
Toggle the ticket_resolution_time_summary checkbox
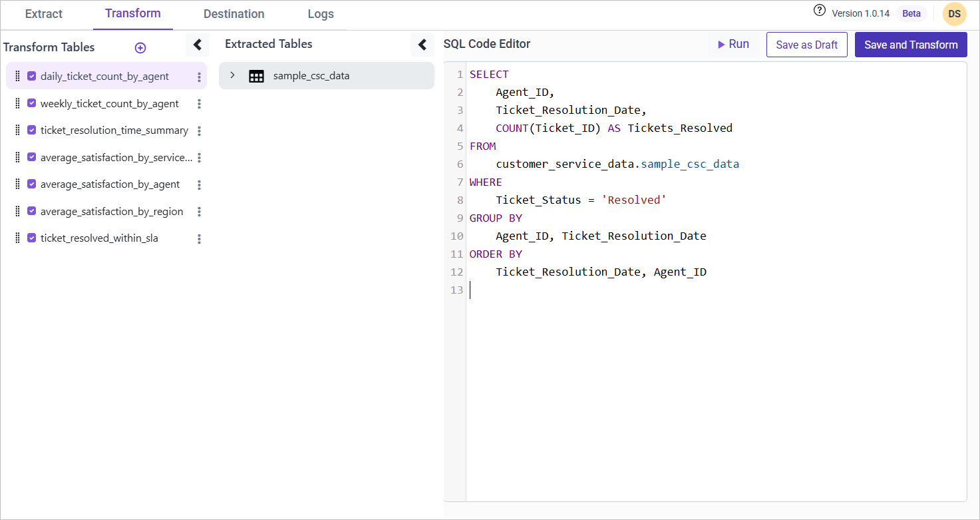pyautogui.click(x=31, y=130)
